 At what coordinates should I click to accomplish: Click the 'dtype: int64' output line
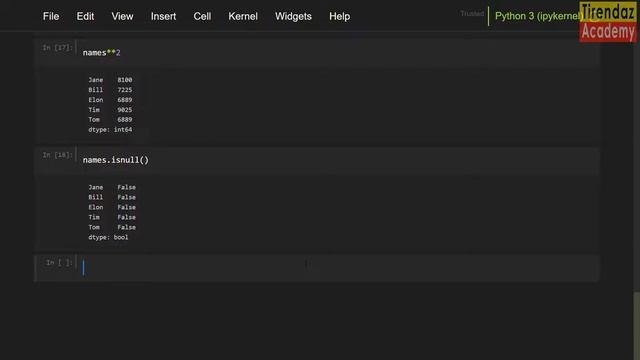[x=110, y=130]
